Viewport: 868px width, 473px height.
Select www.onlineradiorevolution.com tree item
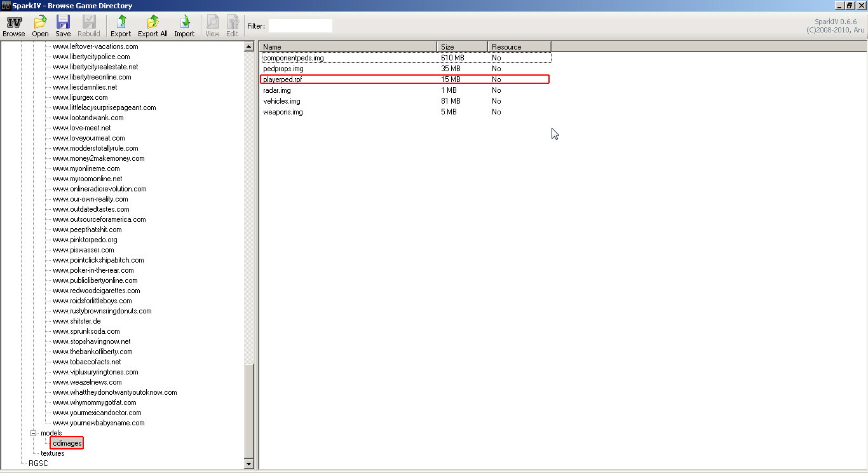[x=100, y=189]
